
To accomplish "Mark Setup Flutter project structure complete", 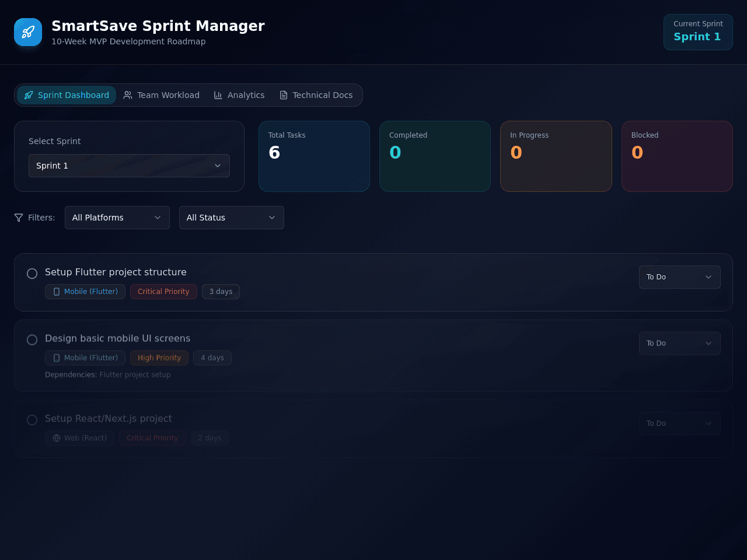I will [x=32, y=274].
